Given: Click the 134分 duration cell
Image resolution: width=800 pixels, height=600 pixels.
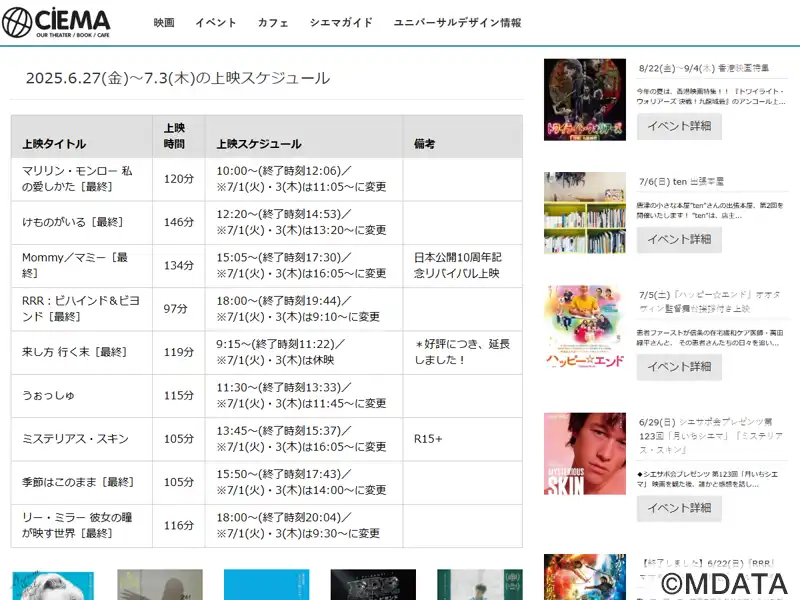Looking at the screenshot, I should pyautogui.click(x=179, y=266).
